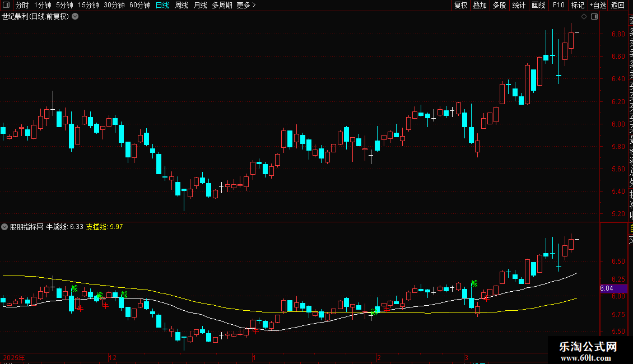Switch to 30分钟 period

pos(114,5)
